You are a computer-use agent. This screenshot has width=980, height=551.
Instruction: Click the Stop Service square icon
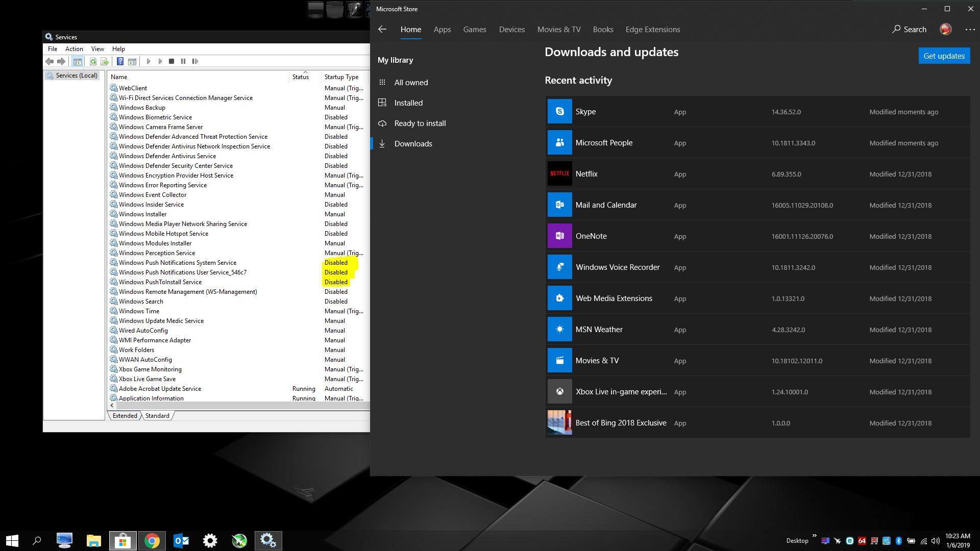coord(171,61)
